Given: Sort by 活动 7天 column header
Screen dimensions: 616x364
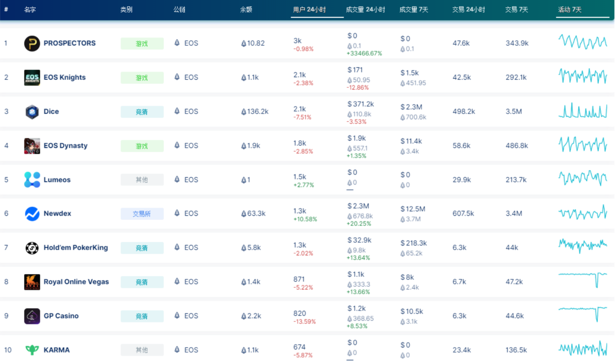Looking at the screenshot, I should coord(570,9).
